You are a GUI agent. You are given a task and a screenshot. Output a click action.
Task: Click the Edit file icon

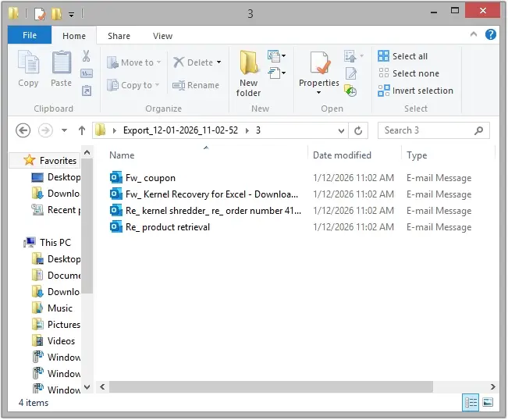351,73
